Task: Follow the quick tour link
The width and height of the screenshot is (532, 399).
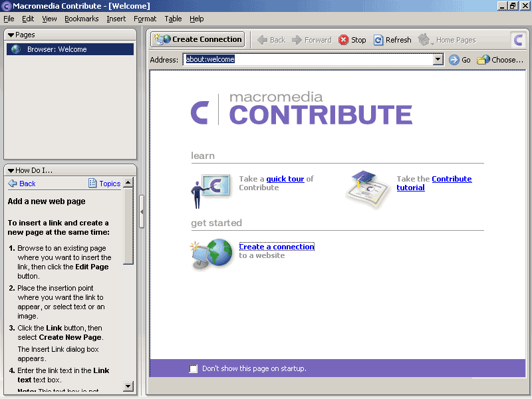Action: [x=285, y=179]
